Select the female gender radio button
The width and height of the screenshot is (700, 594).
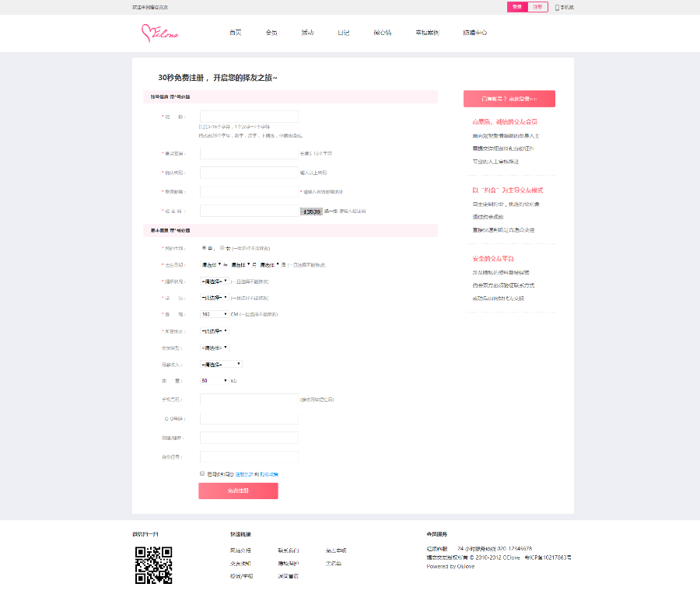tap(222, 248)
